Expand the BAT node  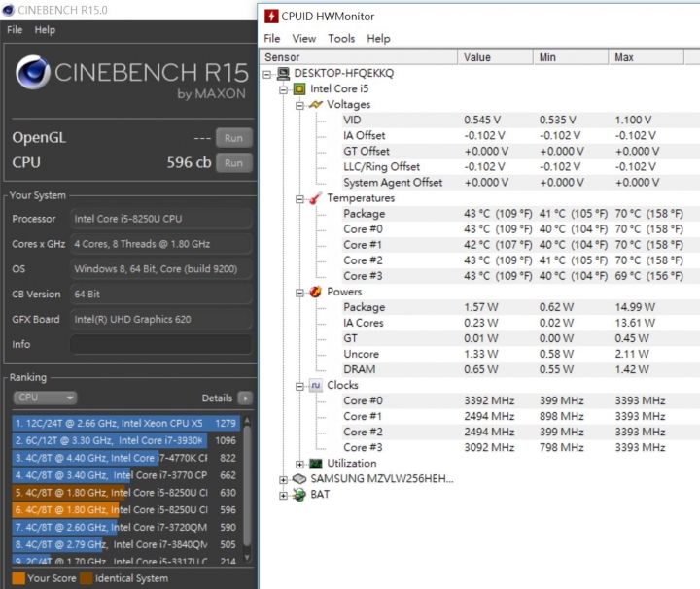click(x=283, y=496)
